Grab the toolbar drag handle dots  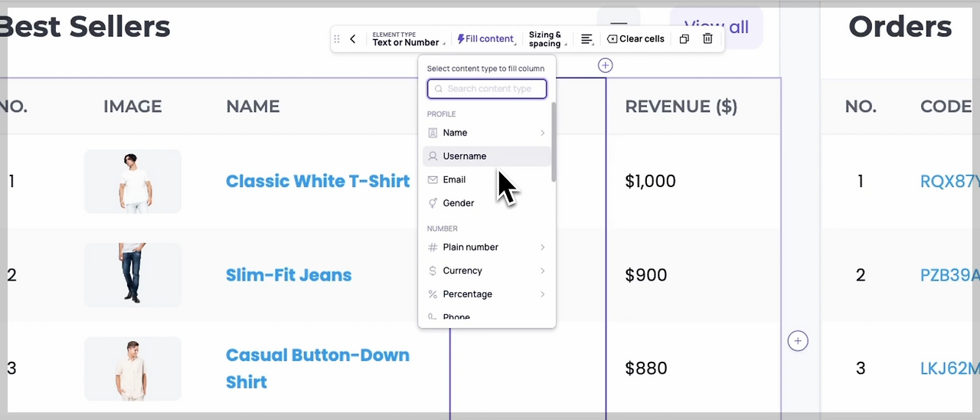point(337,39)
